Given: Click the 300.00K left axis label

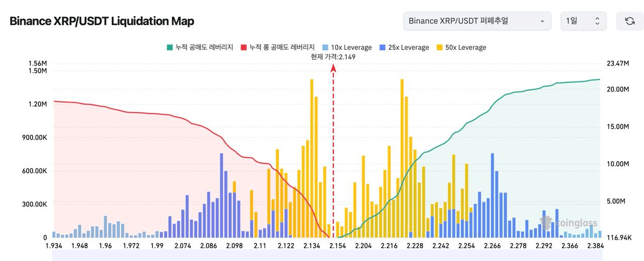Looking at the screenshot, I should tap(35, 204).
